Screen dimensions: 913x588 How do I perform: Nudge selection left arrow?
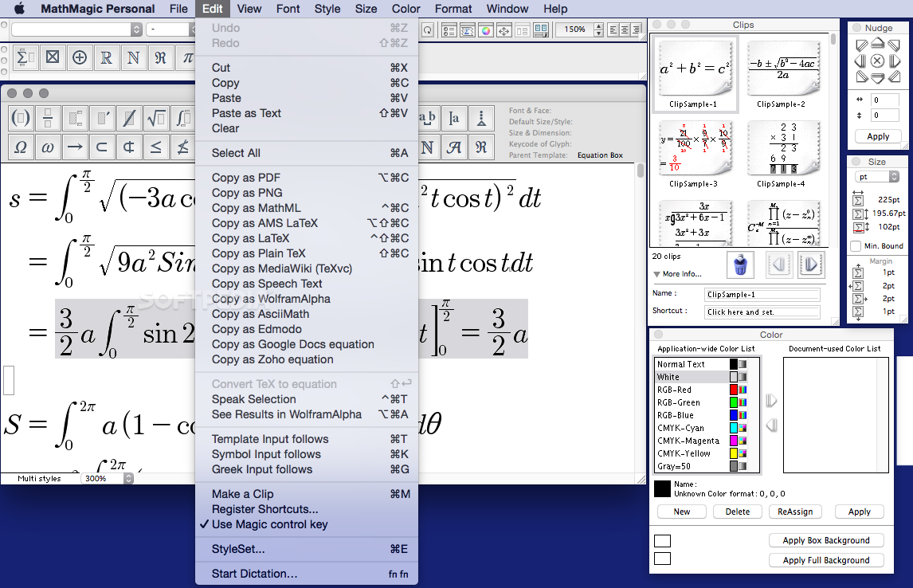(x=860, y=61)
